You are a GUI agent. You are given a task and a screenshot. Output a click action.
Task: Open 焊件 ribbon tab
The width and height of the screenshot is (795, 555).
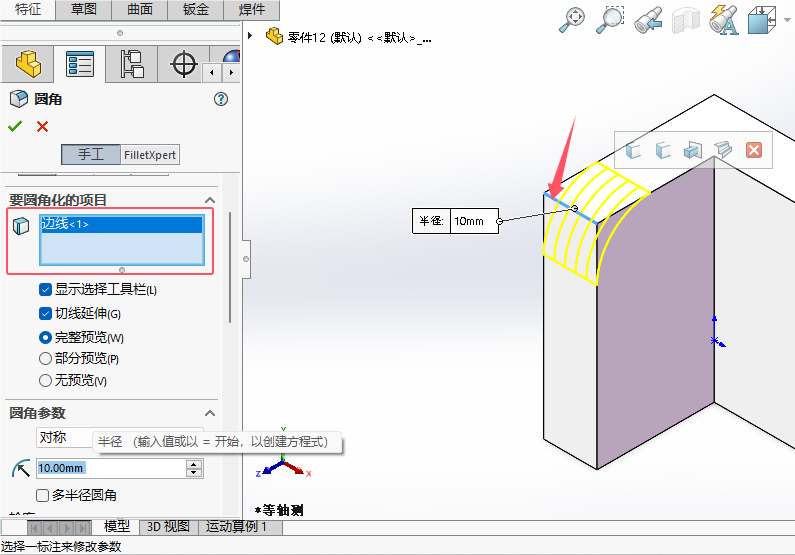click(251, 9)
